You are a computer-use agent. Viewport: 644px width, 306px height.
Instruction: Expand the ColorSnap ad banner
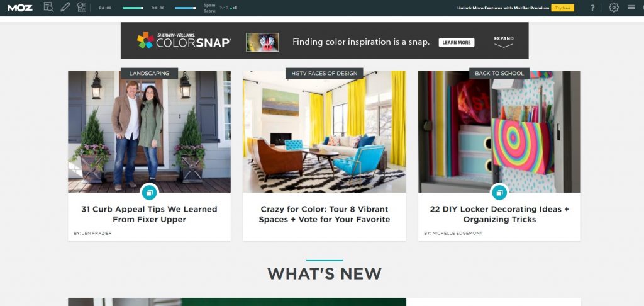(504, 42)
